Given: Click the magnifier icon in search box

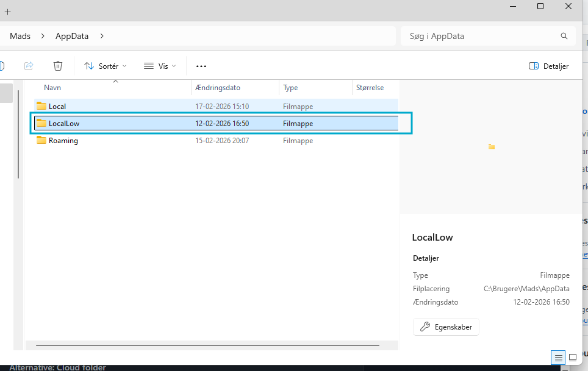Looking at the screenshot, I should click(x=564, y=36).
